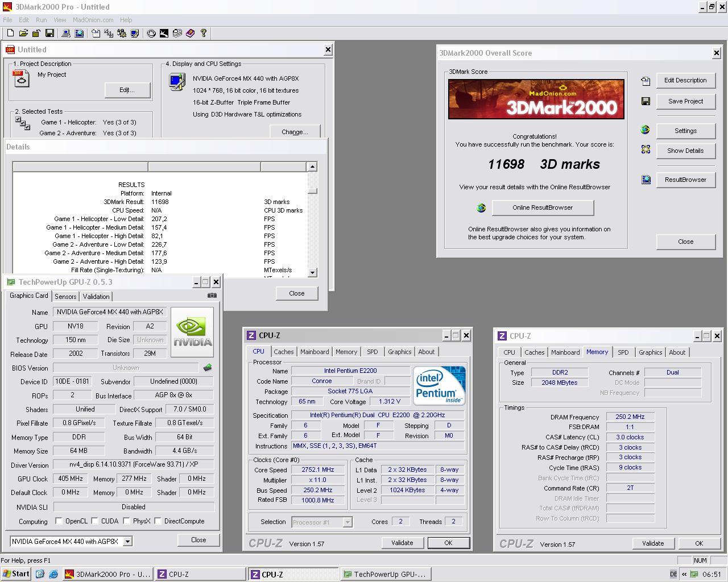Click the Show Details button
This screenshot has height=582, width=728.
pyautogui.click(x=685, y=151)
